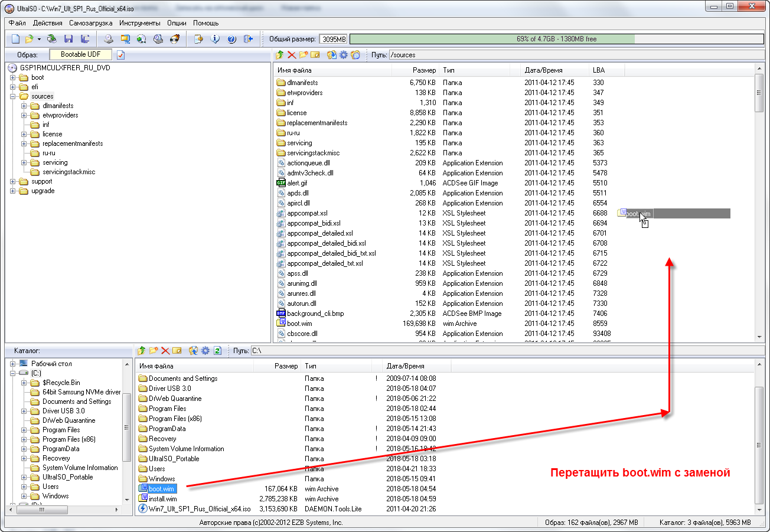
Task: Open the Действия menu
Action: (48, 23)
